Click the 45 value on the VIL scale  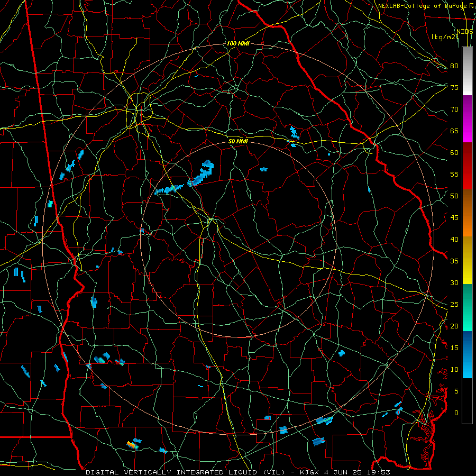click(x=454, y=218)
